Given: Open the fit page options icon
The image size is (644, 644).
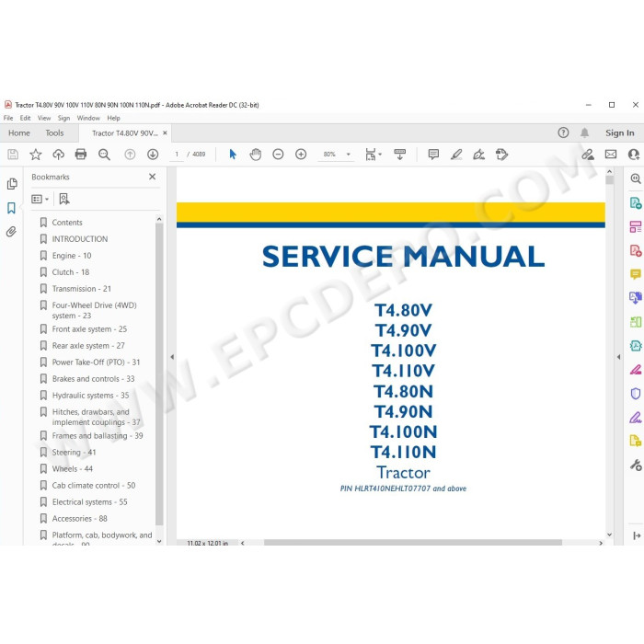Looking at the screenshot, I should click(x=373, y=155).
